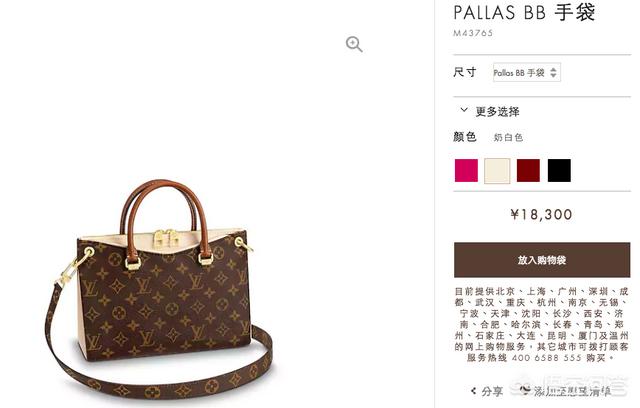The image size is (640, 408).
Task: Click the PALLAS BB 手袋 product title
Action: 524,12
